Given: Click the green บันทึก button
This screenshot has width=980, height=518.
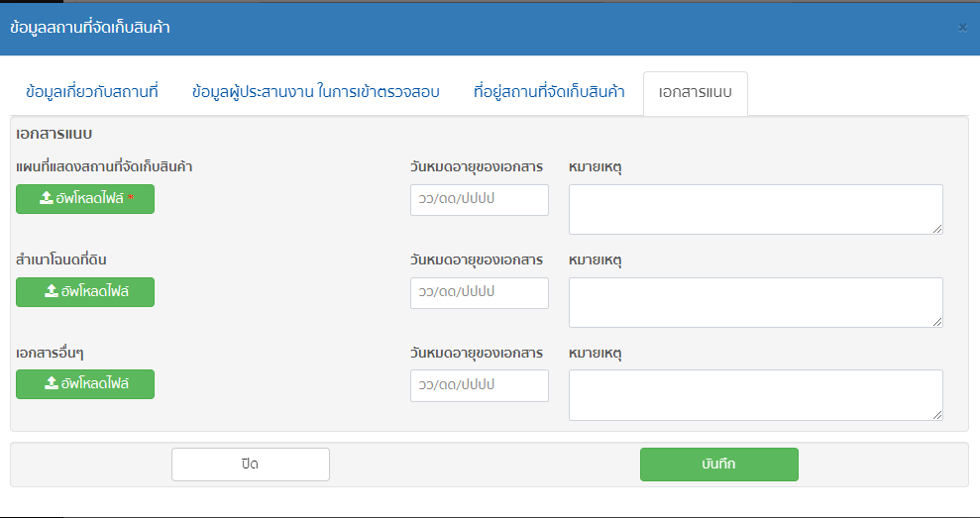Looking at the screenshot, I should (x=718, y=465).
